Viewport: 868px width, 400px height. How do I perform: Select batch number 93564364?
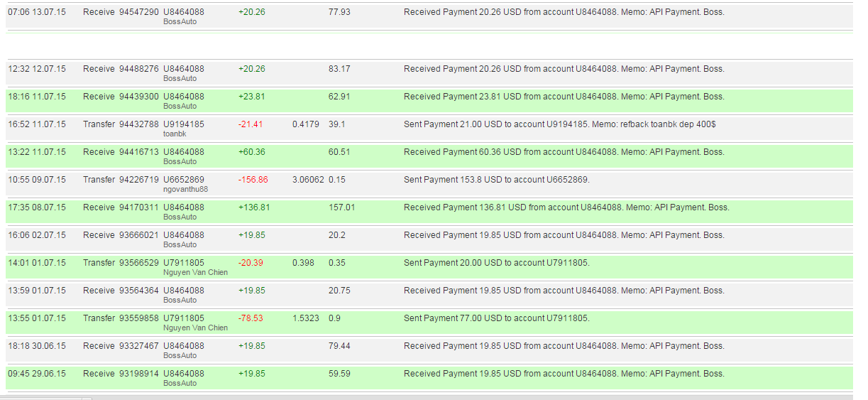pos(139,291)
